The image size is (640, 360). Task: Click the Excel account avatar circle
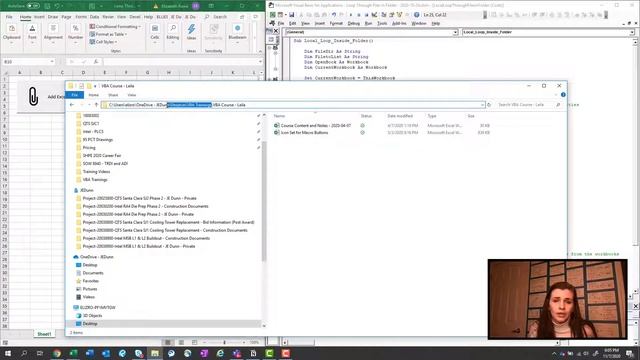(196, 6)
